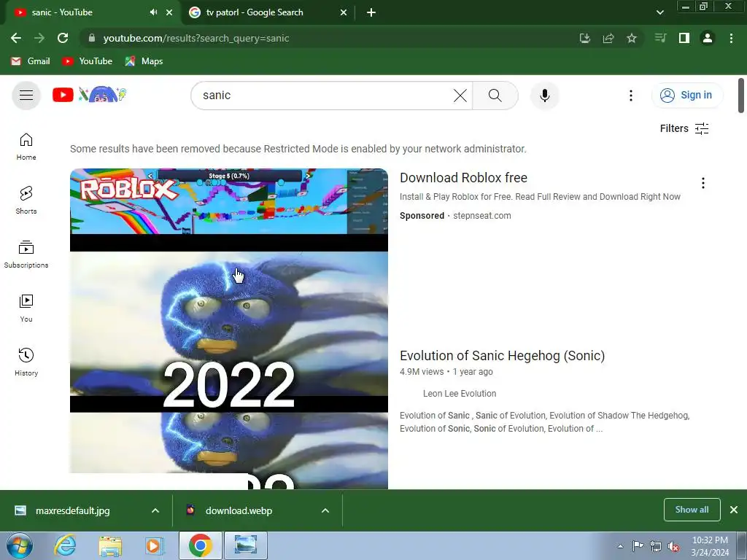The width and height of the screenshot is (747, 560).
Task: Click the magnifier search button
Action: [495, 96]
